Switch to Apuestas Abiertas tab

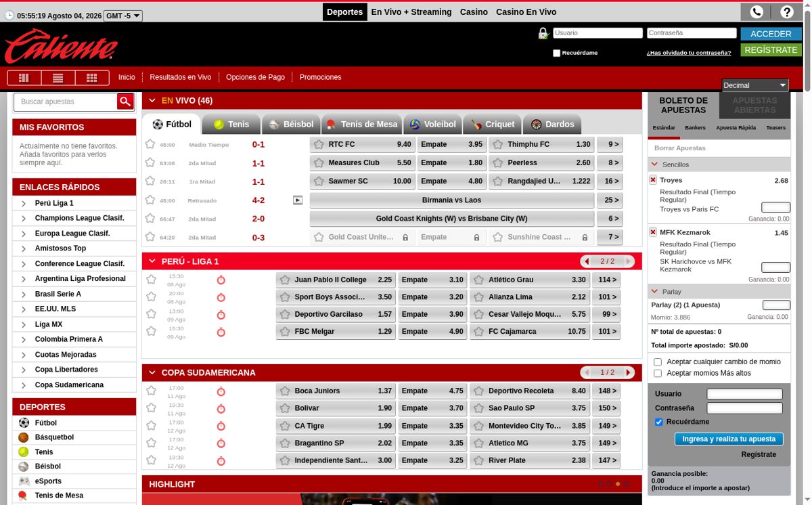[754, 106]
